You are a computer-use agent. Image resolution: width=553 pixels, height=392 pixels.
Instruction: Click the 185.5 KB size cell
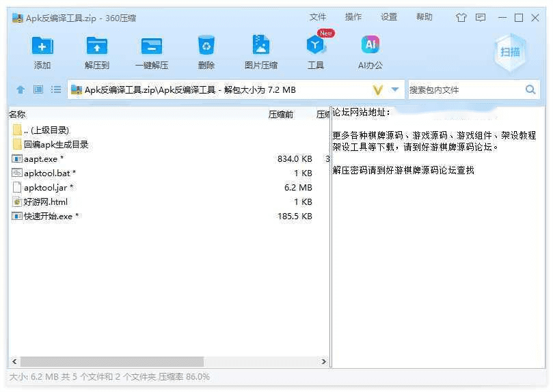tap(295, 216)
